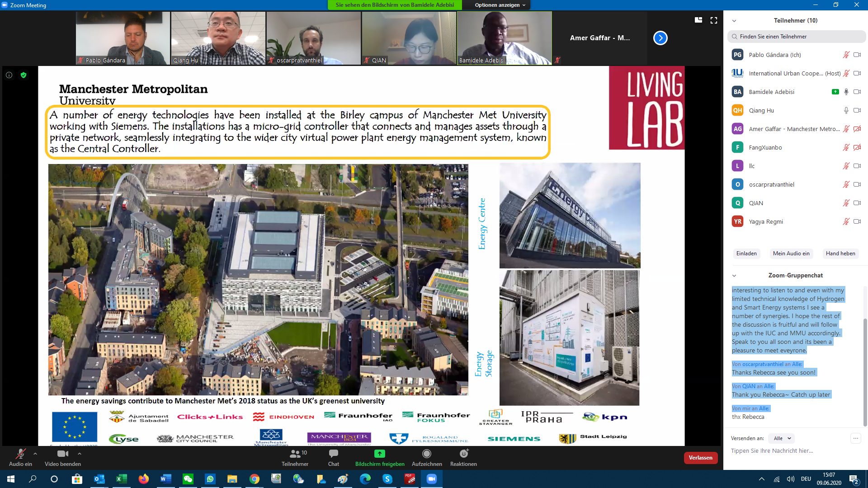Click the Aufzeichnen record icon

click(x=426, y=454)
